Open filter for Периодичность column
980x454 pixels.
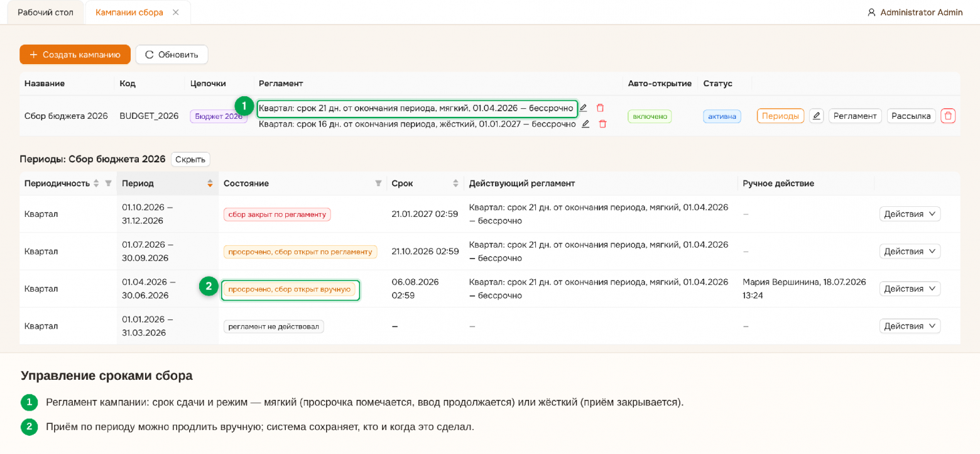(108, 184)
